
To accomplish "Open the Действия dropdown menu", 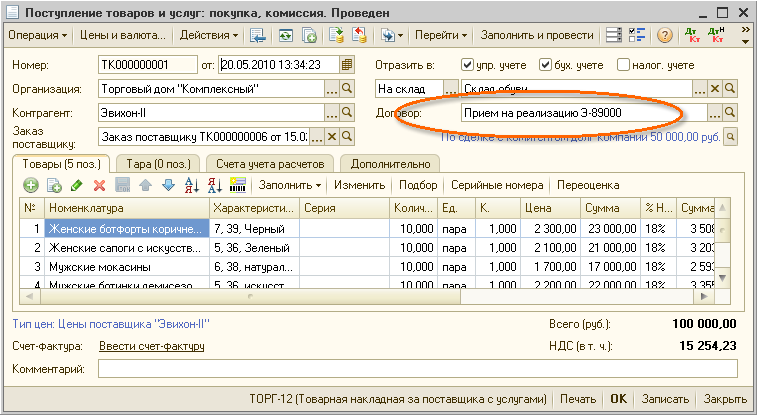I will pos(209,35).
